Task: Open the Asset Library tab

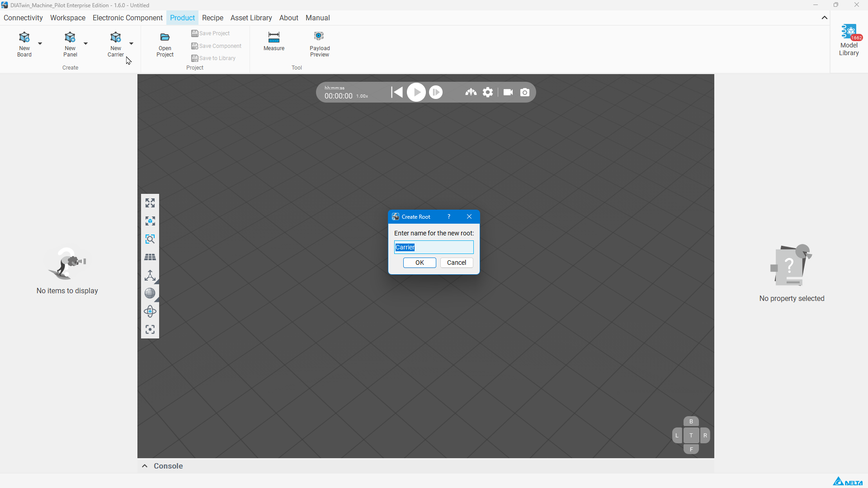Action: [x=251, y=18]
